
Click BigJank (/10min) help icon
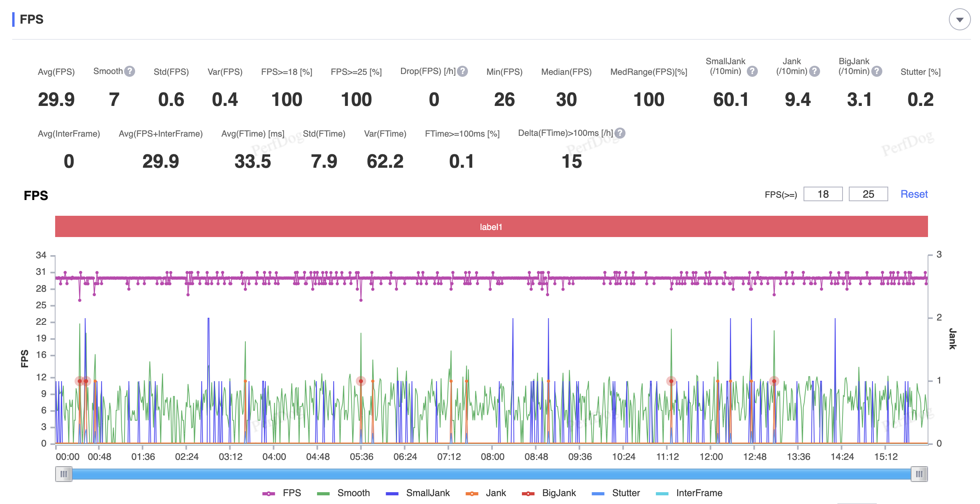click(x=877, y=71)
